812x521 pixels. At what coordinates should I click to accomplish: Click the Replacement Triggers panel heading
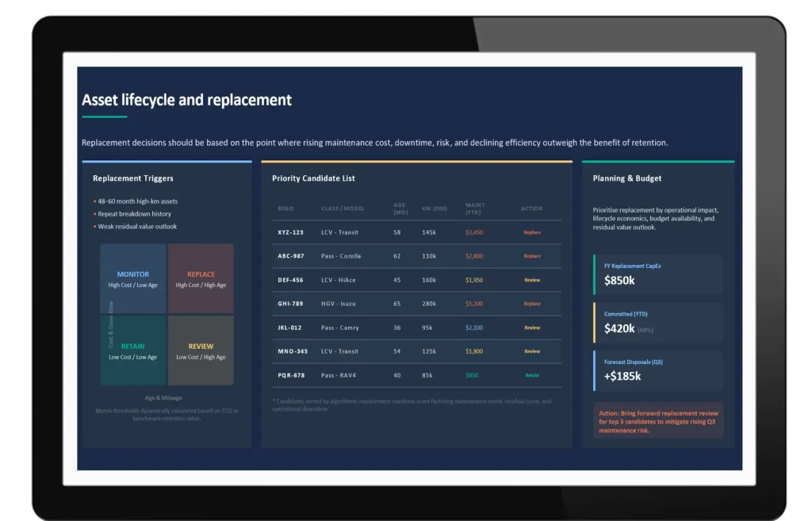pos(133,178)
